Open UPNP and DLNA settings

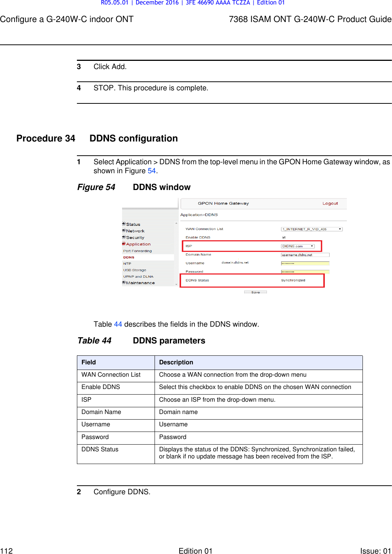tap(138, 276)
